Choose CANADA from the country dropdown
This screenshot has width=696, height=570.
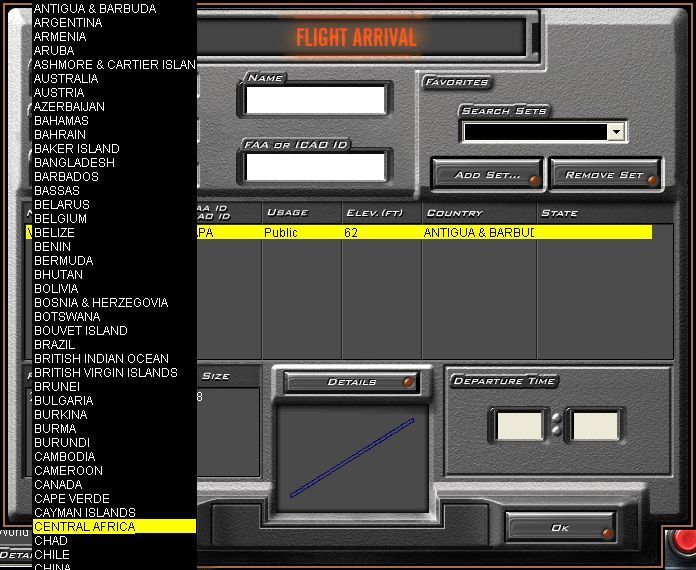click(x=58, y=484)
